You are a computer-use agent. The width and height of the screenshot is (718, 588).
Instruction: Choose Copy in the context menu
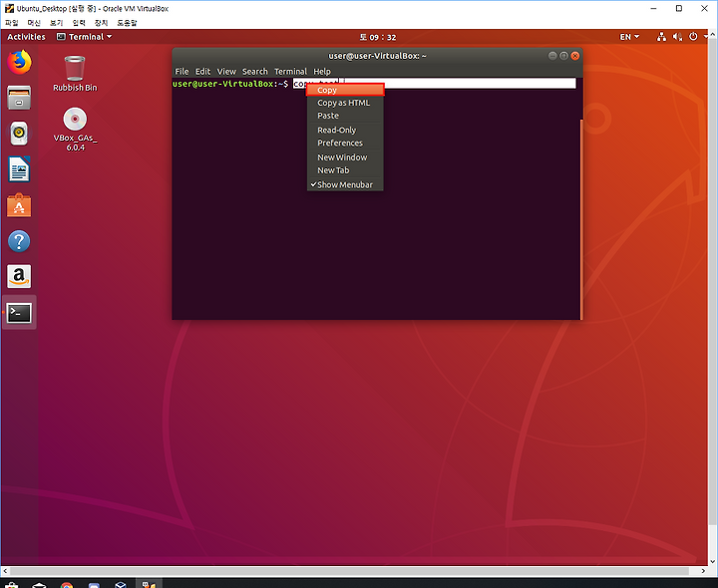[345, 90]
